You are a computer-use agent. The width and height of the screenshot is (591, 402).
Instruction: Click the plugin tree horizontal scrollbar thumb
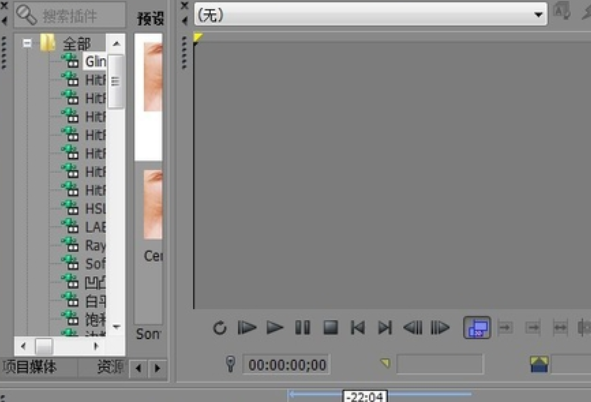44,346
